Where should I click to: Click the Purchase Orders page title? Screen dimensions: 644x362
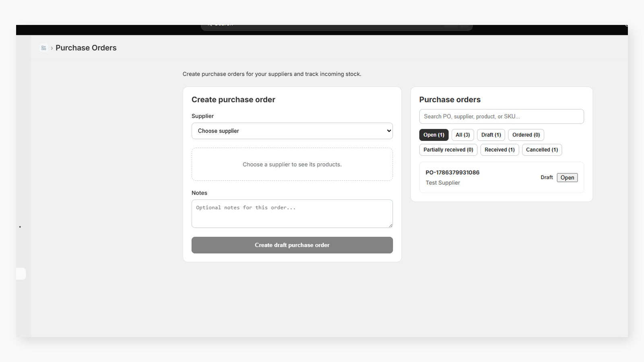pos(86,48)
